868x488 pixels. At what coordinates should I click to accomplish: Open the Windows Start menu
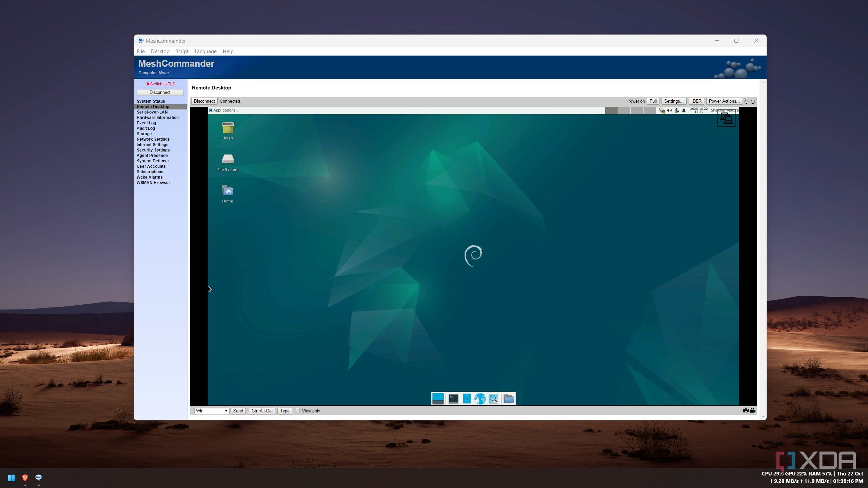pyautogui.click(x=11, y=478)
